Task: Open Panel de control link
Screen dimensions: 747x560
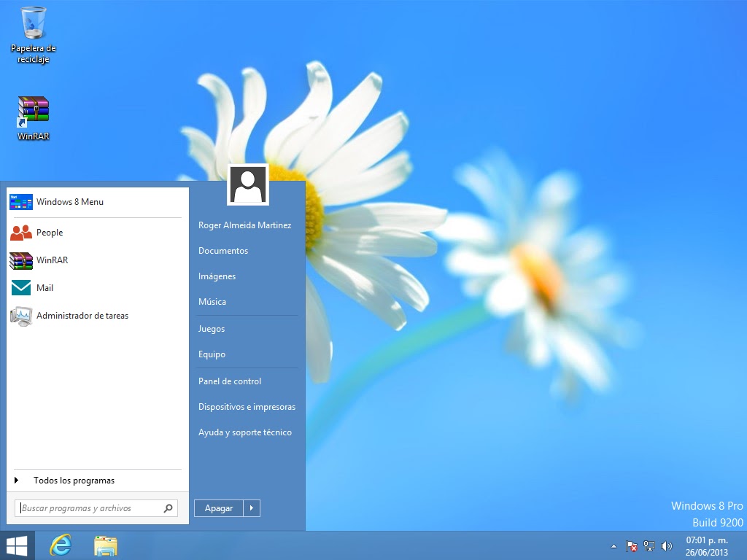Action: 230,381
